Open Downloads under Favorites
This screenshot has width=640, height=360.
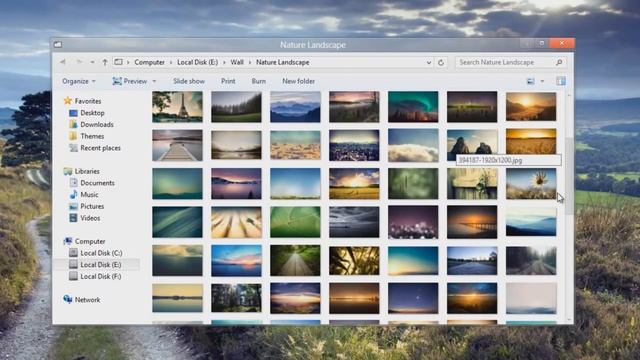[x=97, y=124]
